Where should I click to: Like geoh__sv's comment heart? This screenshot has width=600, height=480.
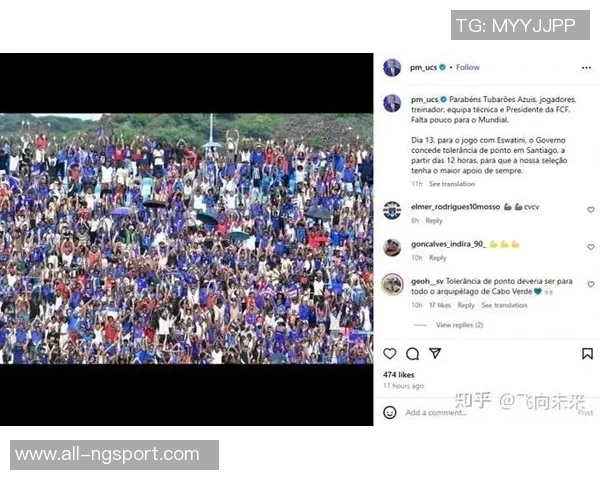click(591, 284)
